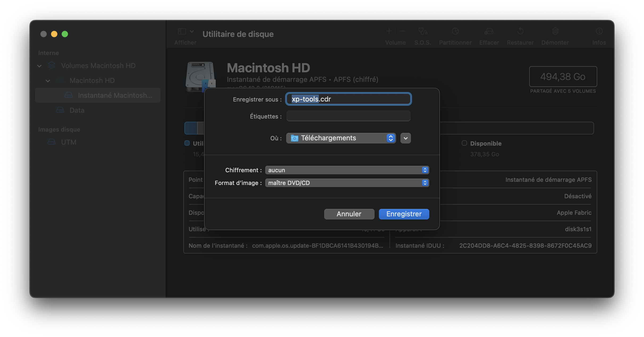Click the Effacer toolbar icon

[489, 31]
